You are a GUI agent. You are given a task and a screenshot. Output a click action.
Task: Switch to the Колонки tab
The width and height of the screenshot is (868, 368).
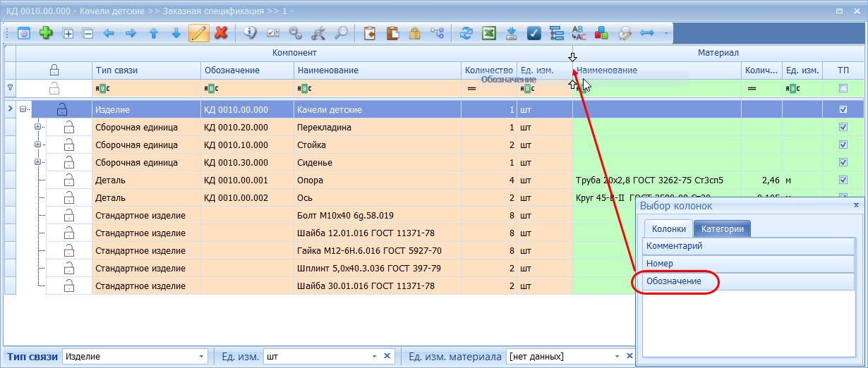[668, 228]
